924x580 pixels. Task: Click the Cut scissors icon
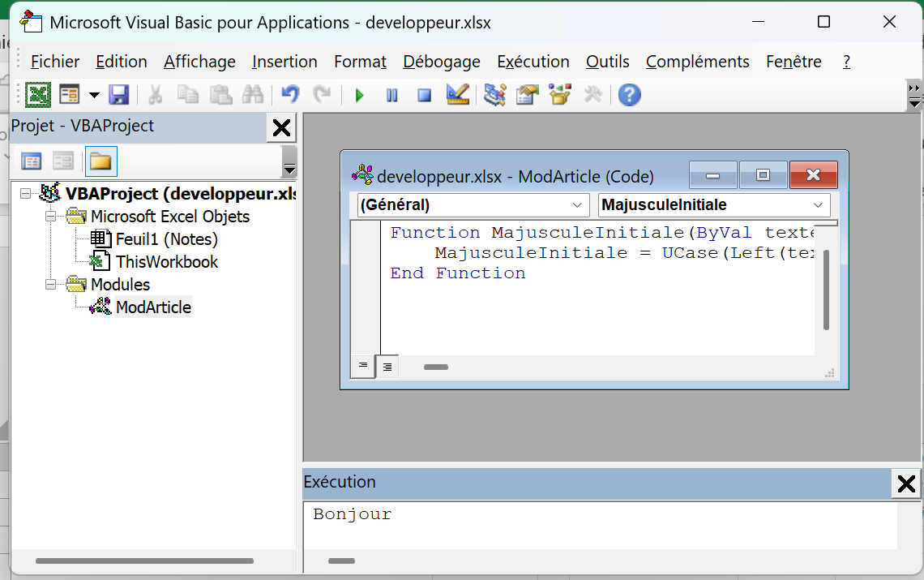pyautogui.click(x=156, y=95)
